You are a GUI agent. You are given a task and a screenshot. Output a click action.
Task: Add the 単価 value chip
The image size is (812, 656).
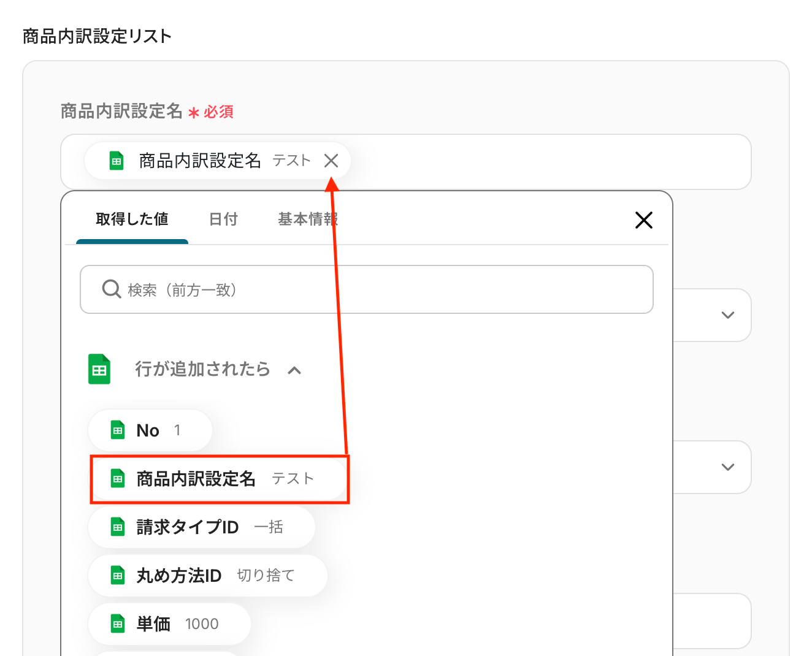click(x=169, y=624)
